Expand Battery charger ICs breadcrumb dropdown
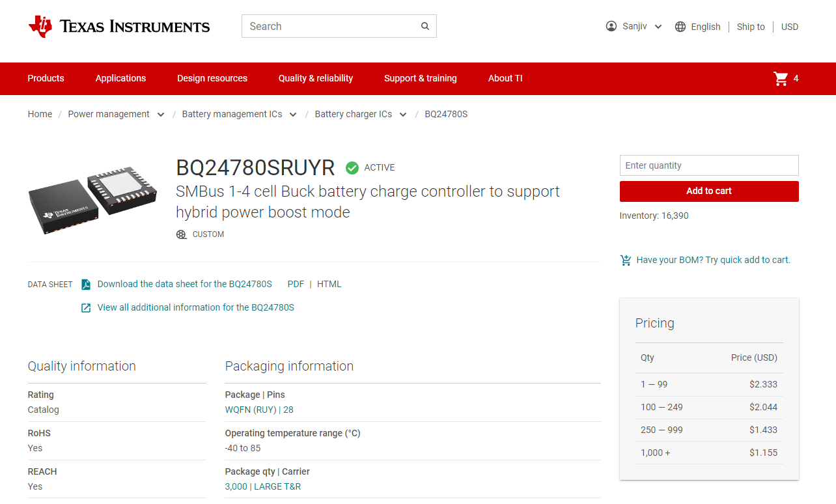This screenshot has height=504, width=836. (403, 115)
